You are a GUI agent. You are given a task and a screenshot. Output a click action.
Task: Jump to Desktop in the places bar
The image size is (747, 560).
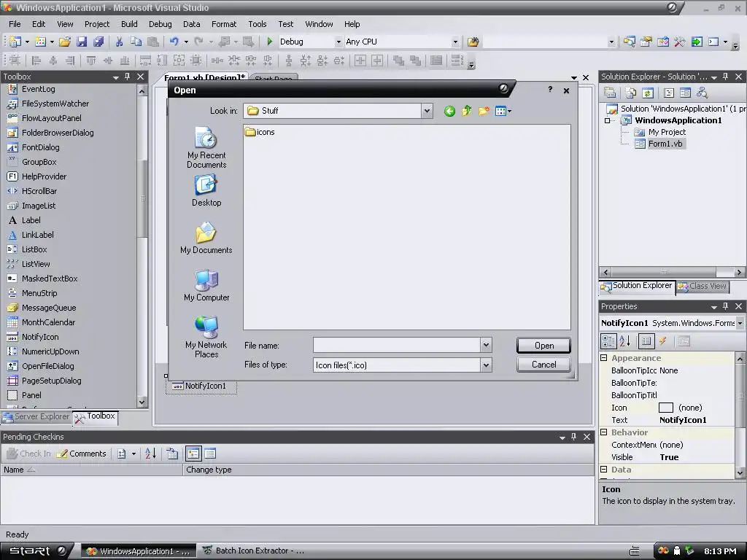[206, 190]
